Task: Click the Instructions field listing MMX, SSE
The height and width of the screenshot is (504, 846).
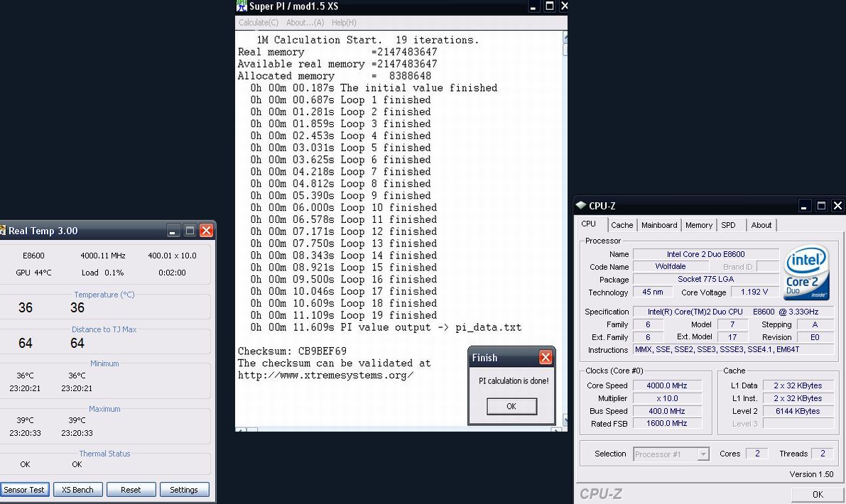Action: [x=733, y=349]
